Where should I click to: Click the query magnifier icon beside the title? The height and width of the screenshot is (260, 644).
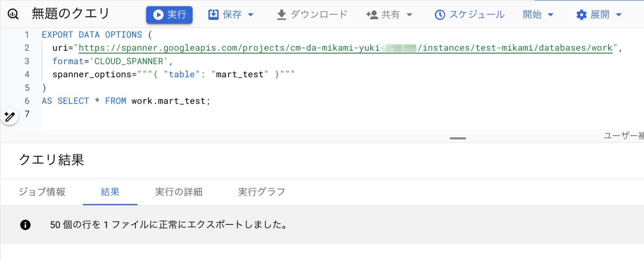point(13,14)
